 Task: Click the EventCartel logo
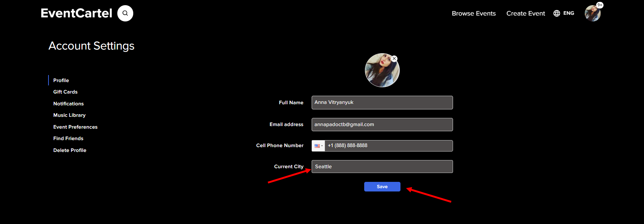[x=76, y=13]
